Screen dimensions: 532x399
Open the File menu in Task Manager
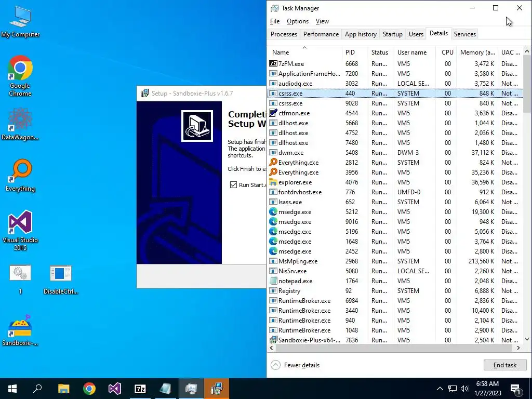[275, 21]
